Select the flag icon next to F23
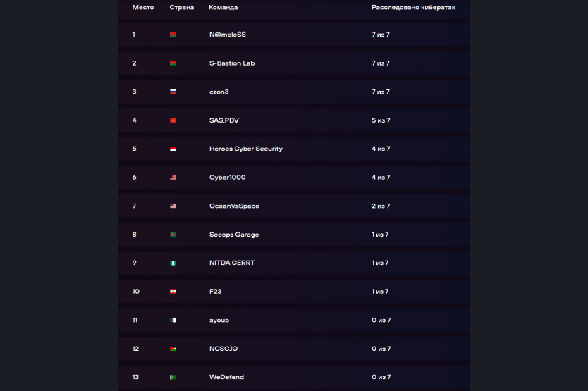588x391 pixels. click(x=173, y=292)
